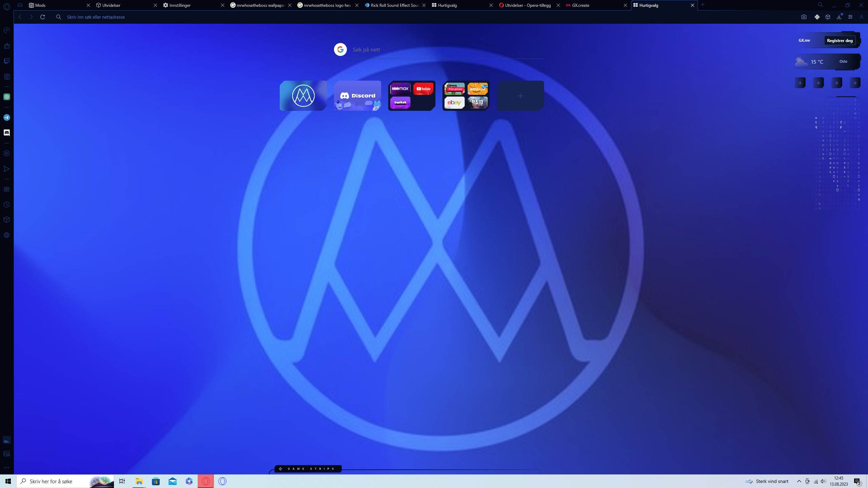Image resolution: width=868 pixels, height=488 pixels.
Task: Open GX Control speedometer in sidebar
Action: point(6,30)
